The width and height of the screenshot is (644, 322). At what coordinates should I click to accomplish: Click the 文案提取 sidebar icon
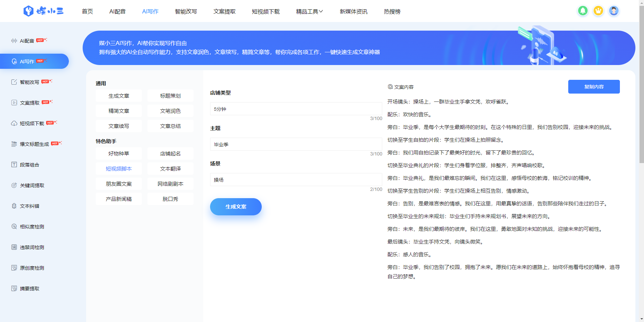(x=14, y=103)
